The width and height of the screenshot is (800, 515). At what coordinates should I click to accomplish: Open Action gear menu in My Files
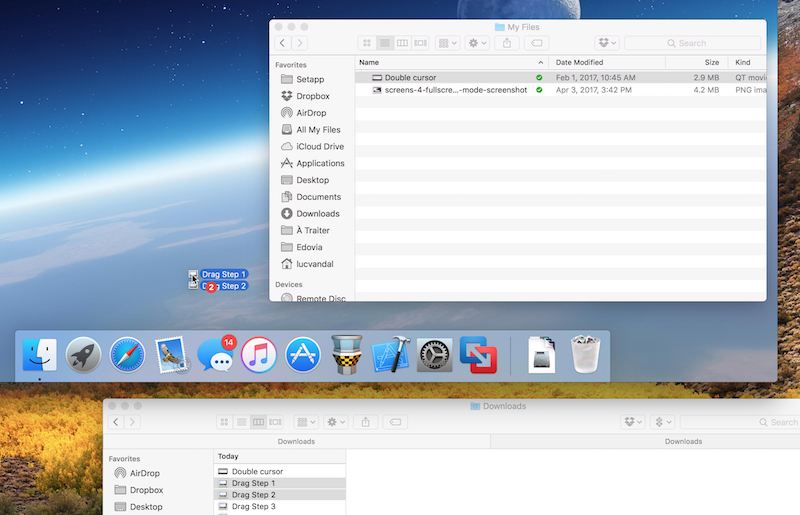tap(477, 43)
